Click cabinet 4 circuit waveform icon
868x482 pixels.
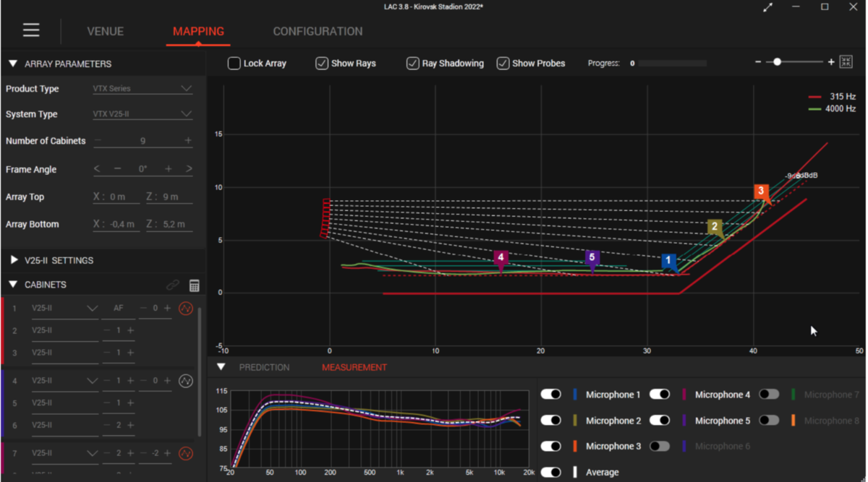pyautogui.click(x=186, y=381)
